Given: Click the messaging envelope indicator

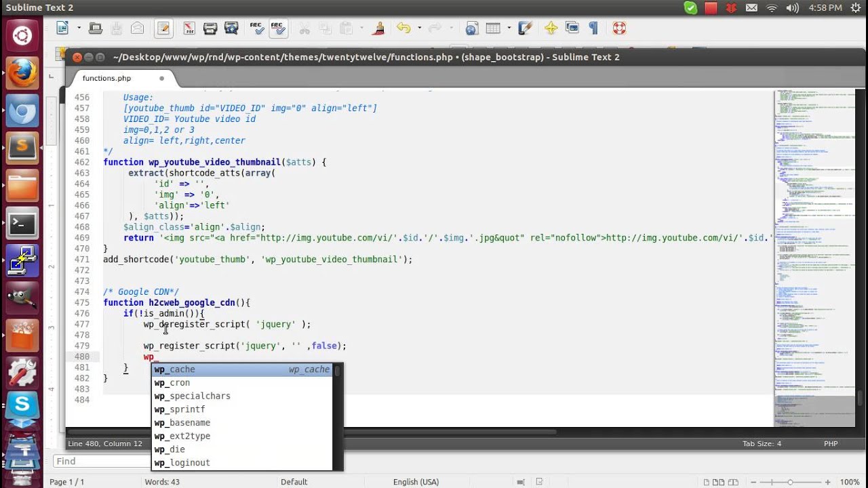Looking at the screenshot, I should pyautogui.click(x=751, y=8).
